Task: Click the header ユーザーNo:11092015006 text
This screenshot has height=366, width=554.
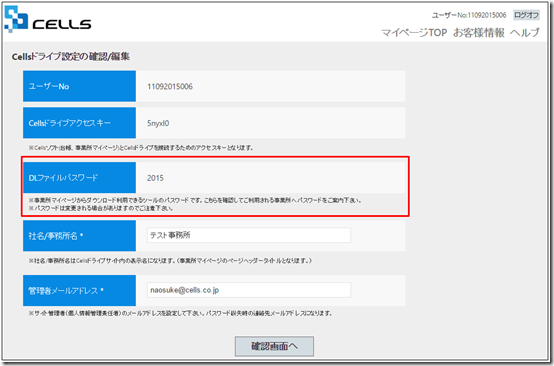Action: [469, 15]
